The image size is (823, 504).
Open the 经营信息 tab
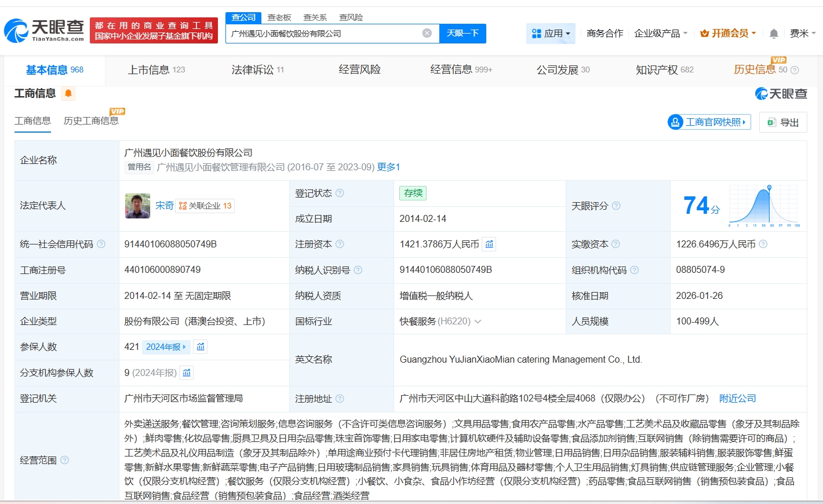(x=461, y=70)
